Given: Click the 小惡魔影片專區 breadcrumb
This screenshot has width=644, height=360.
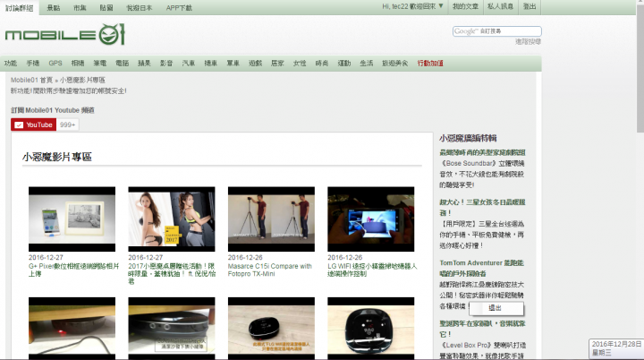Looking at the screenshot, I should (82, 80).
